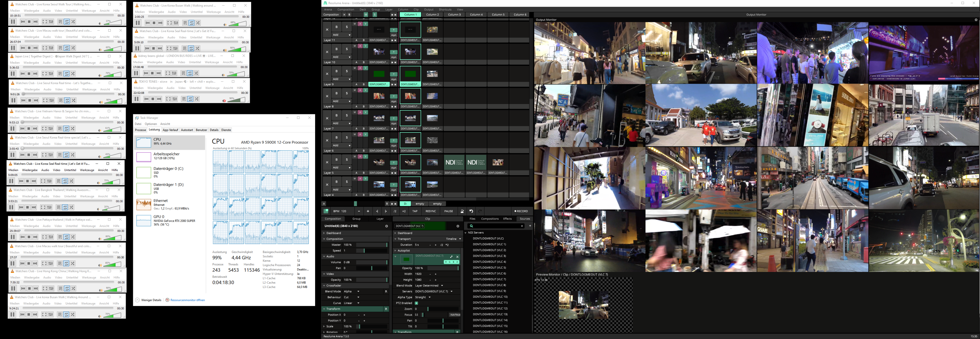
Task: Click the RECORD button
Action: point(521,211)
